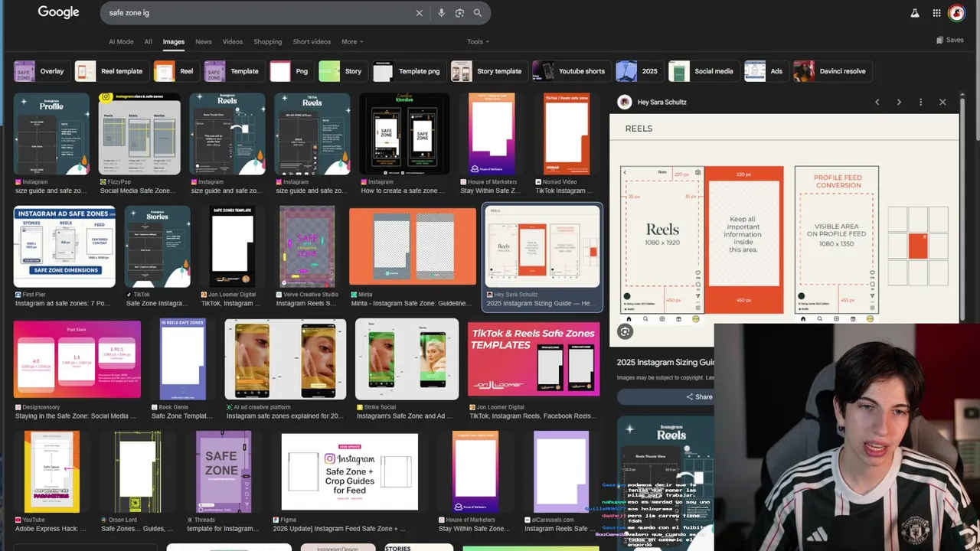Filter by Story chip
Viewport: 980px width, 551px height.
(x=342, y=71)
